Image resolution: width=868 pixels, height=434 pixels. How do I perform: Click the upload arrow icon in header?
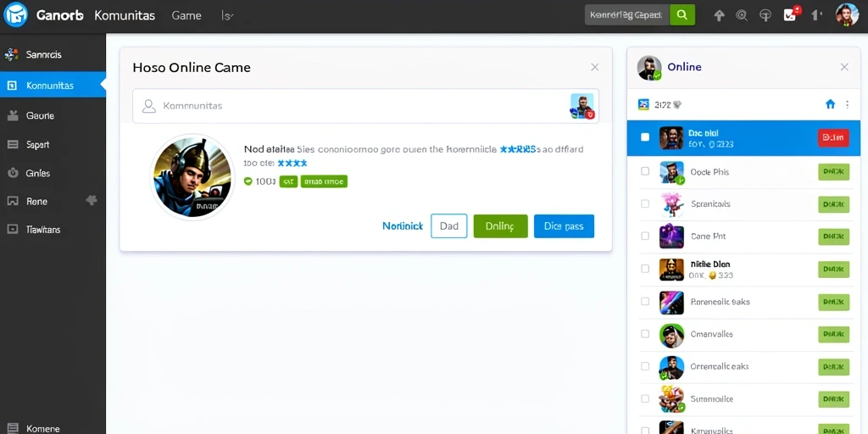point(719,15)
